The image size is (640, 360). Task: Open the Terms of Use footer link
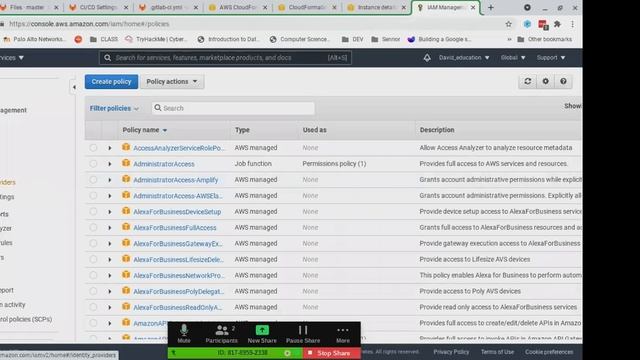tap(497, 352)
